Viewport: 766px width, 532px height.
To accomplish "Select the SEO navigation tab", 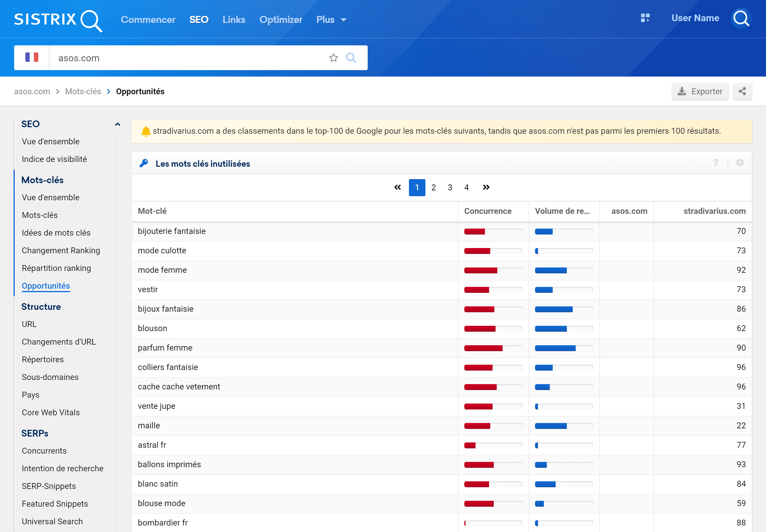I will coord(199,20).
